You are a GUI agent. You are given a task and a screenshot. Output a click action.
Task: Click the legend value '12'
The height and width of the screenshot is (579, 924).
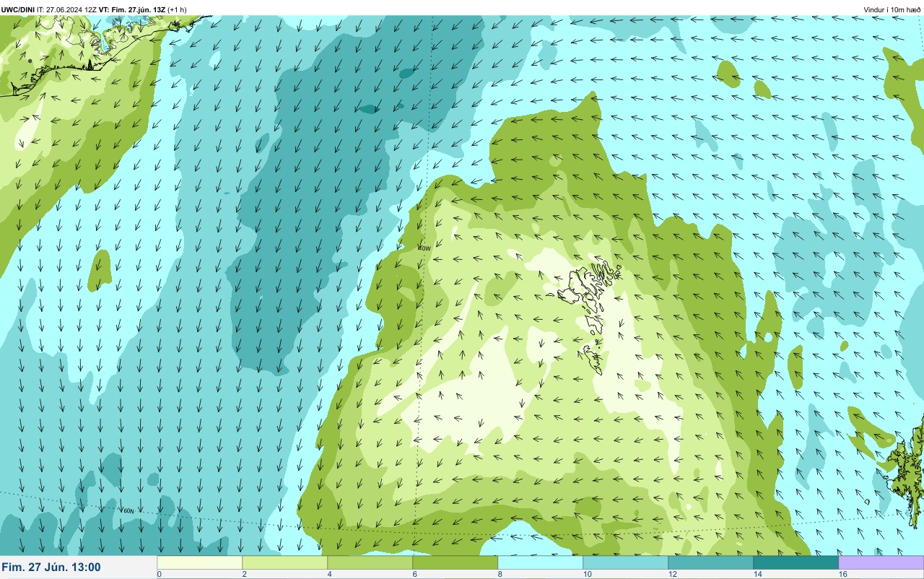tap(673, 574)
